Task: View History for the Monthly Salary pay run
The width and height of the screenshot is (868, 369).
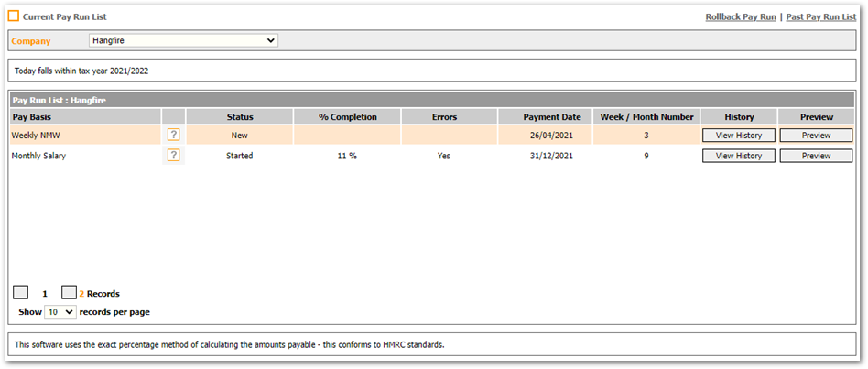Action: point(738,156)
